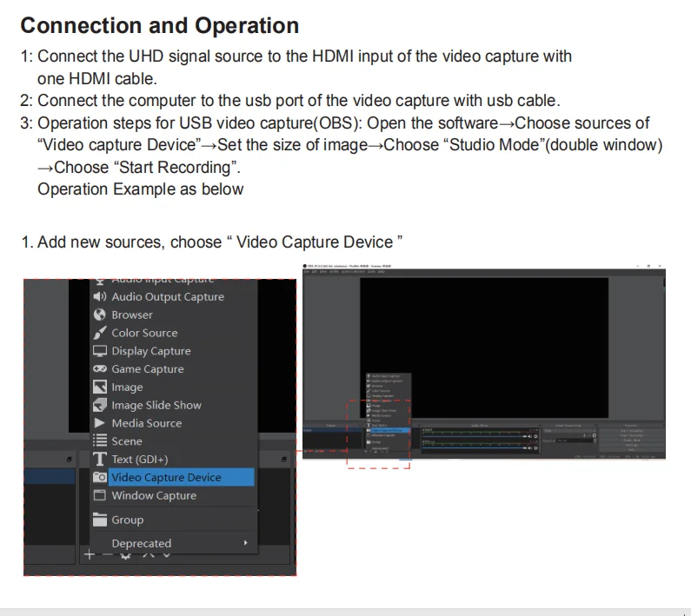Open settings gear of second mixer channel
Screen dimensions: 691x616
pyautogui.click(x=536, y=448)
